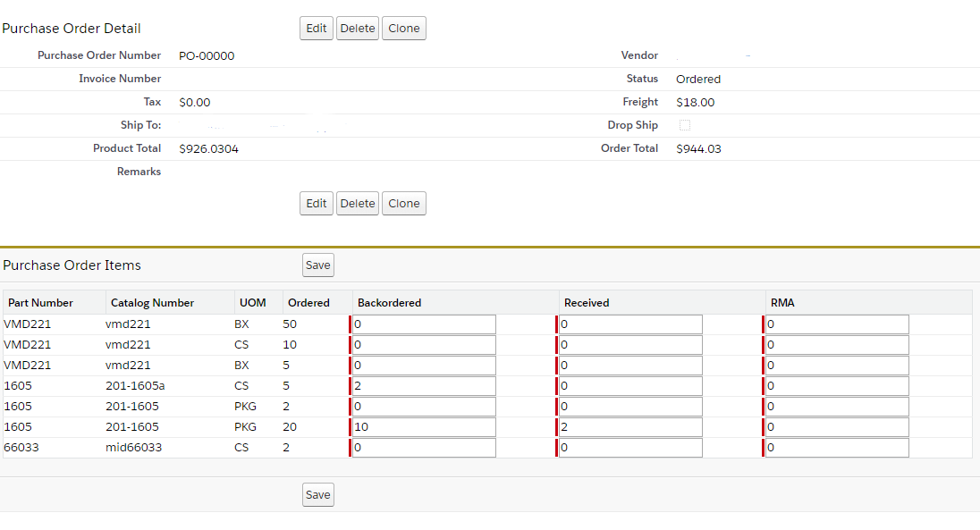The width and height of the screenshot is (980, 530).
Task: Click RMA field for VMD221 row ordering 50
Action: [836, 324]
